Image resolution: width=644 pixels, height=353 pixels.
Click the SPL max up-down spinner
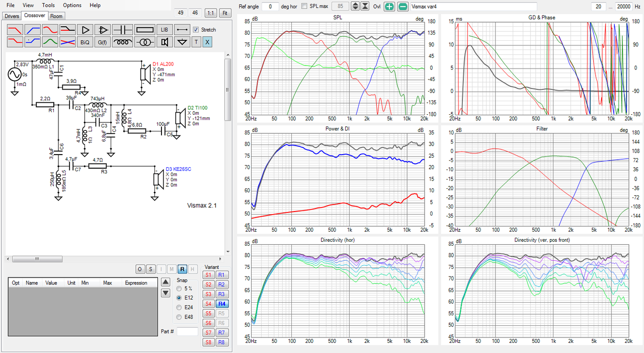tap(355, 6)
